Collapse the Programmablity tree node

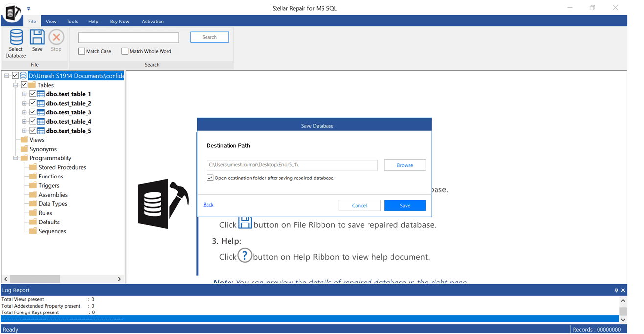click(16, 158)
